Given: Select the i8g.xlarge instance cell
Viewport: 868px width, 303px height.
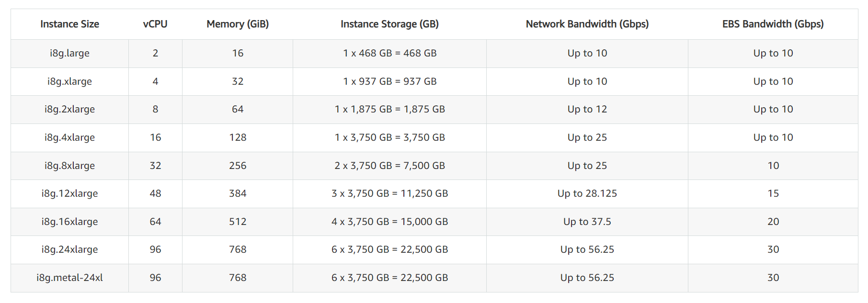Looking at the screenshot, I should click(69, 81).
